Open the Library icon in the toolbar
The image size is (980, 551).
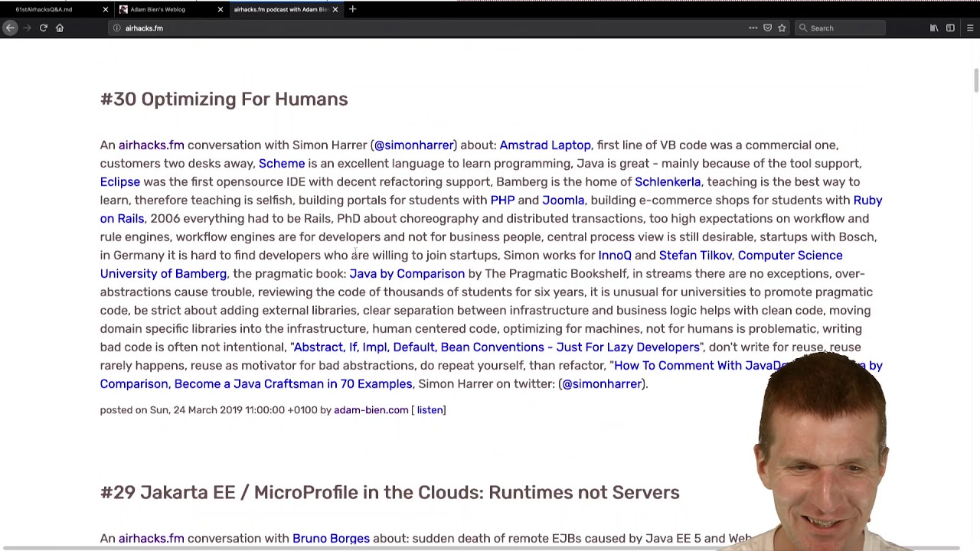click(x=934, y=28)
